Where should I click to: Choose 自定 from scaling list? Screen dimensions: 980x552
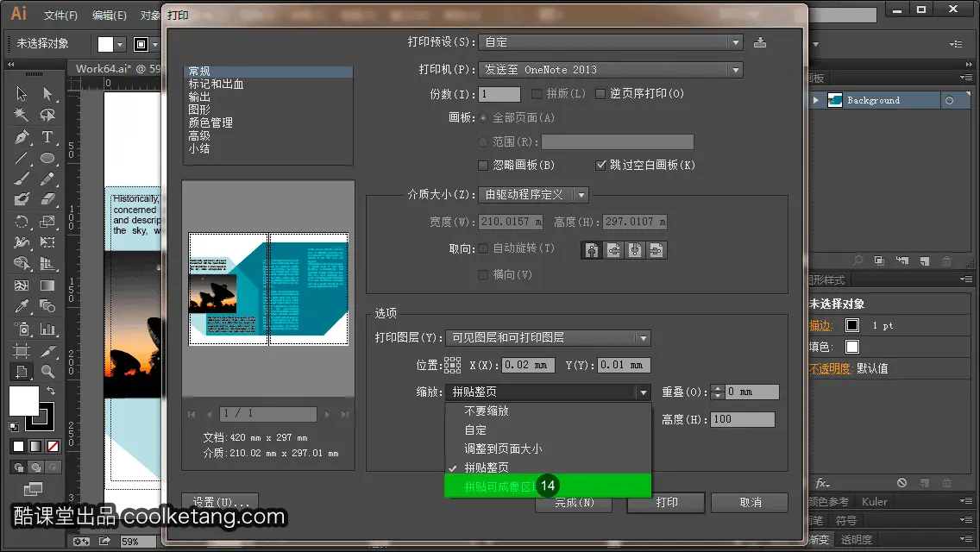tap(548, 430)
